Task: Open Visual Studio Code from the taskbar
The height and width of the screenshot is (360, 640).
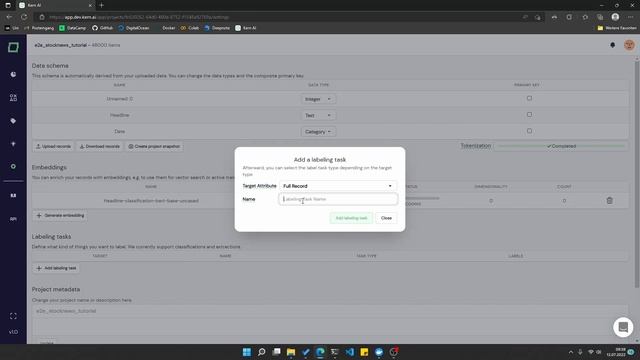Action: (349, 352)
